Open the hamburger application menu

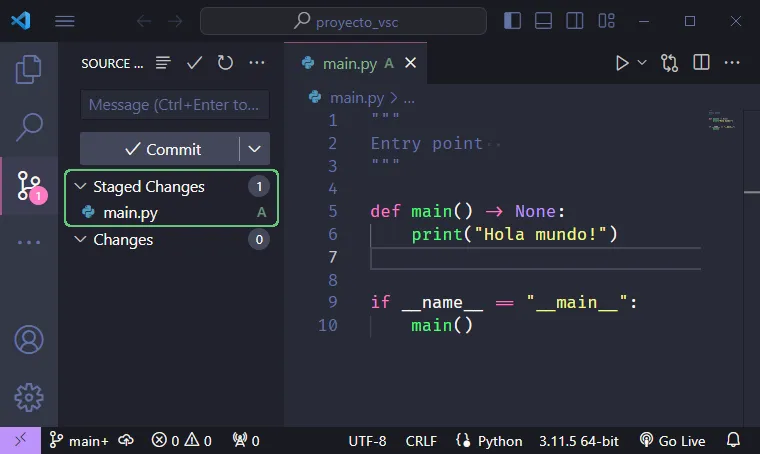click(65, 21)
